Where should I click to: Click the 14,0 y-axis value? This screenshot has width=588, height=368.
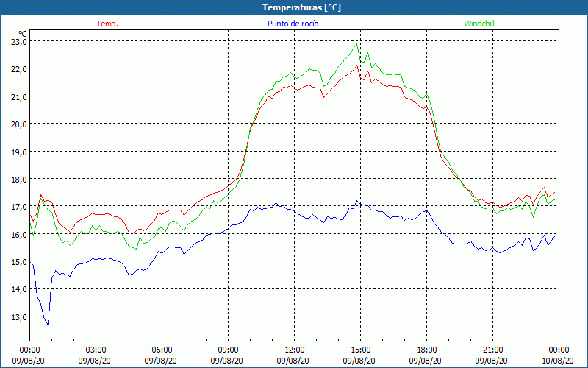tap(19, 289)
